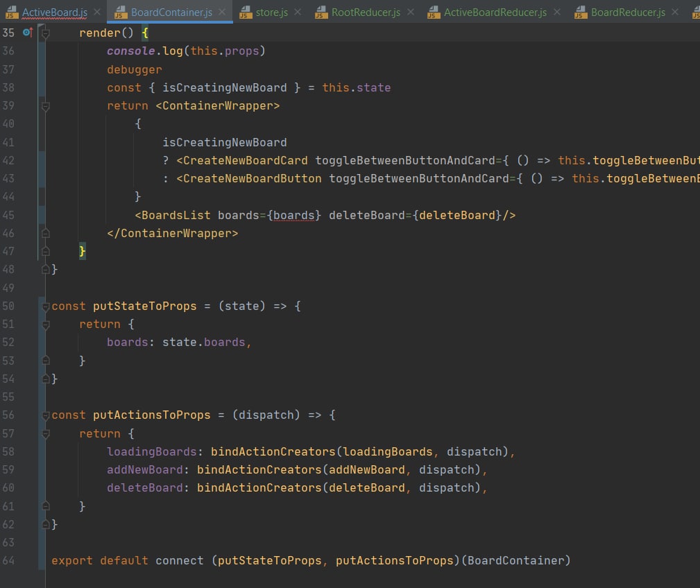Viewport: 700px width, 588px height.
Task: Collapse putStateToProps function at line 50
Action: pyautogui.click(x=46, y=306)
